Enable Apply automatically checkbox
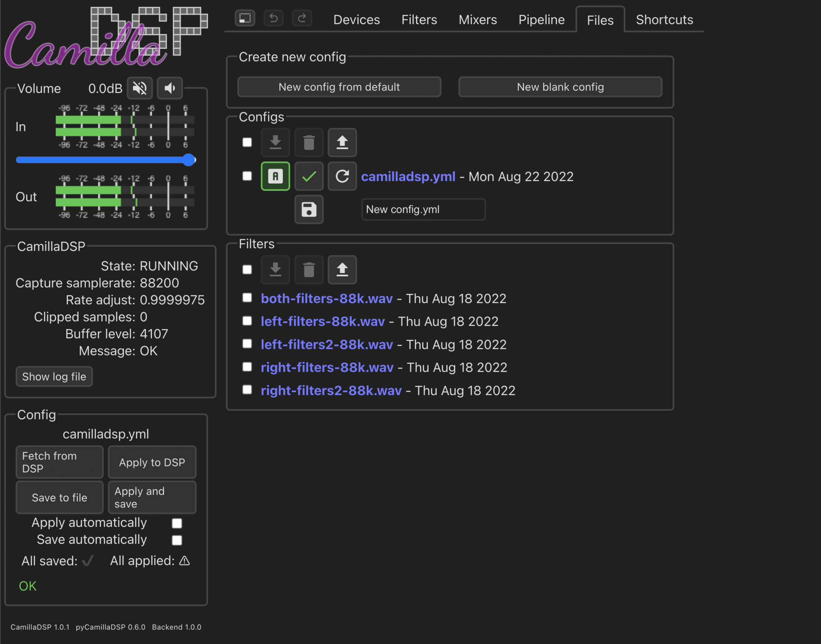 point(177,523)
